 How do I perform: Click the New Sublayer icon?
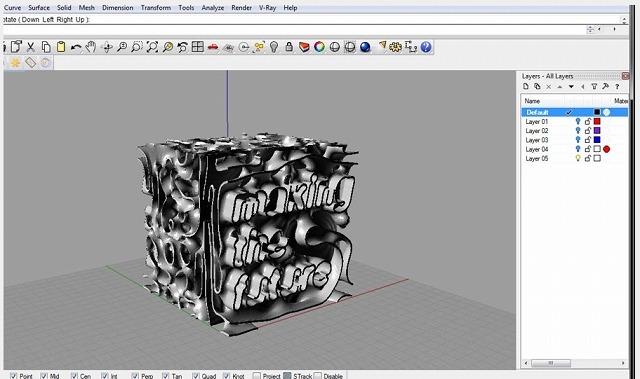tap(537, 86)
